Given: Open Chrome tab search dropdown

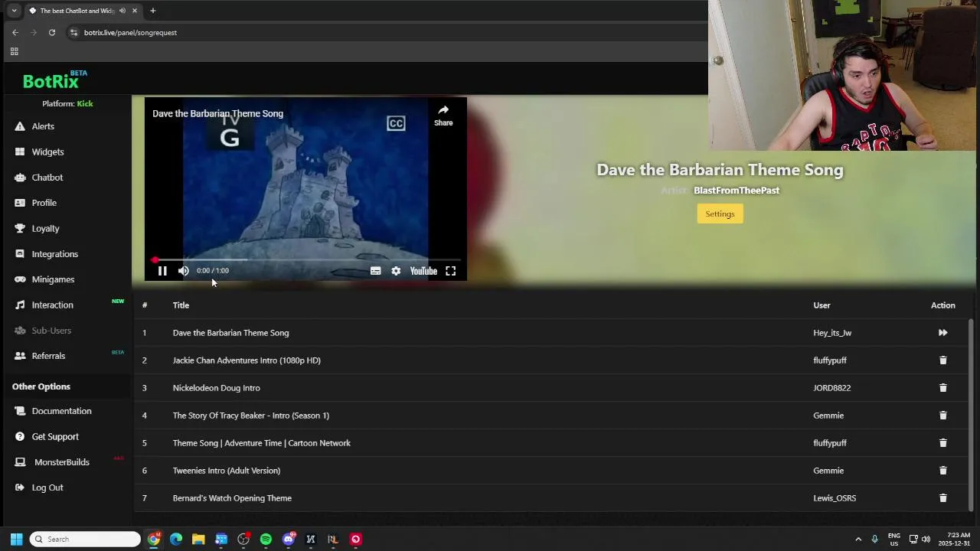Looking at the screenshot, I should coord(14,11).
